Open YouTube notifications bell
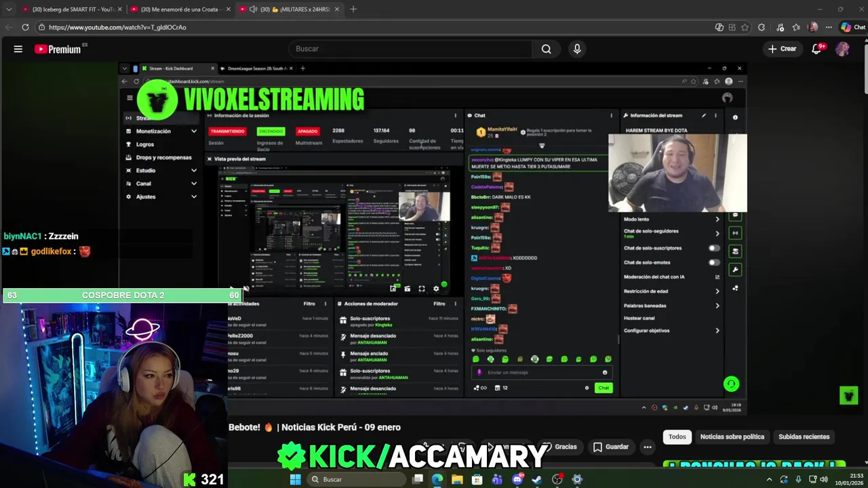868x488 pixels. tap(817, 49)
